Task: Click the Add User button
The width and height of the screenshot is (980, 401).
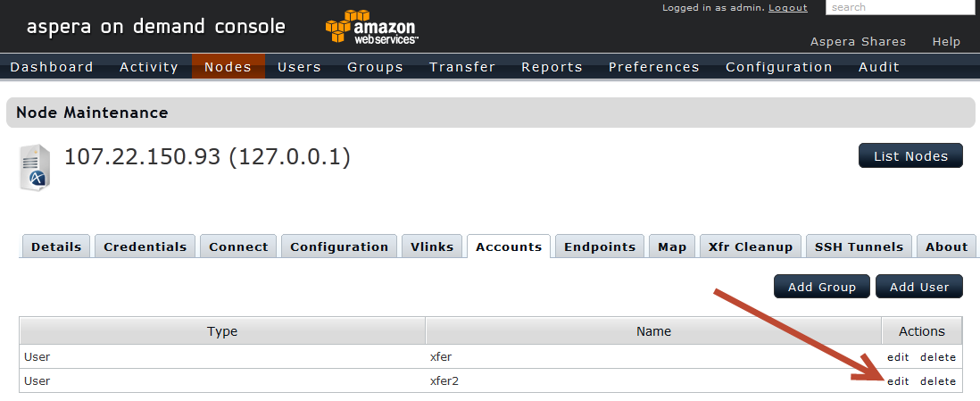Action: 918,287
